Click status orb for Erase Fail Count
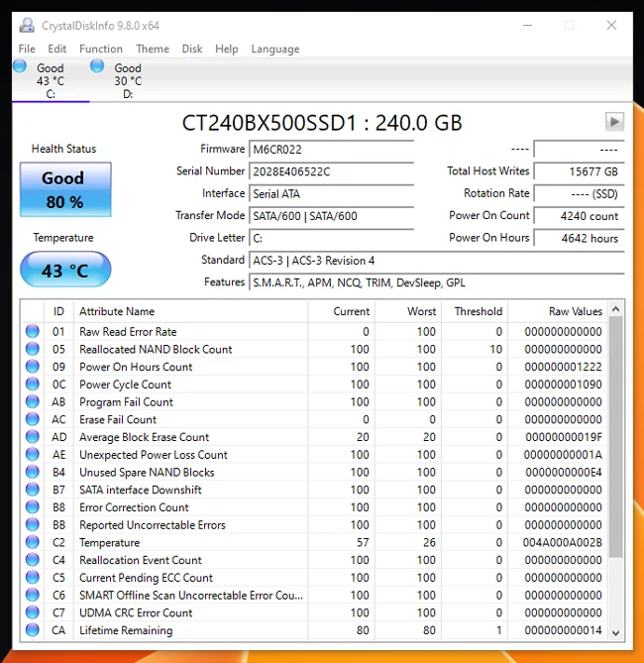This screenshot has width=644, height=663. coord(32,419)
